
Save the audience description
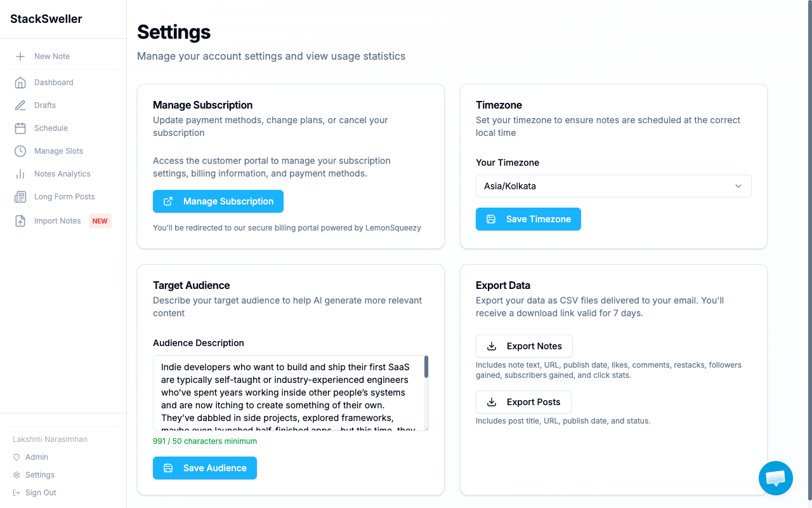[204, 467]
